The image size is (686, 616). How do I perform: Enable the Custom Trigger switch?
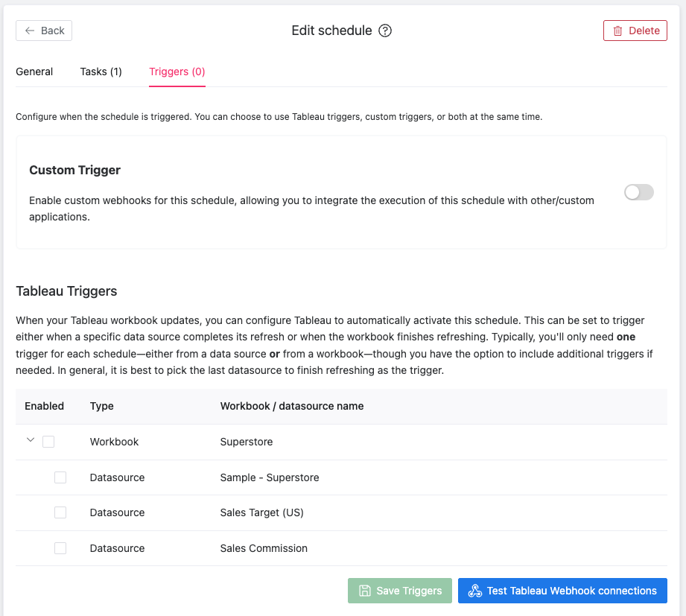click(x=638, y=192)
